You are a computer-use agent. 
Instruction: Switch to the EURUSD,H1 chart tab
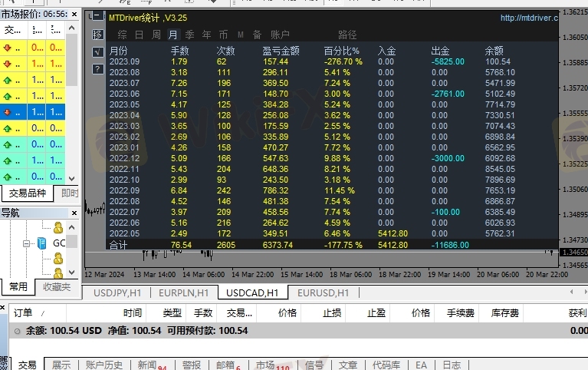tap(324, 292)
